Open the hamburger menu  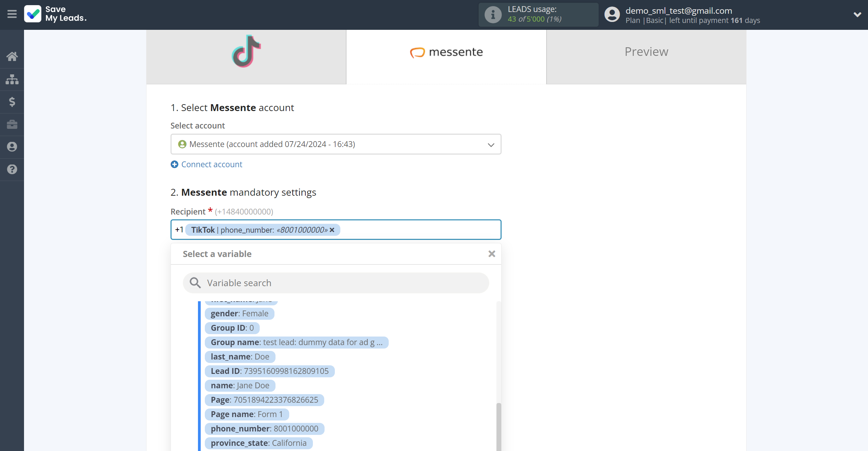click(12, 14)
